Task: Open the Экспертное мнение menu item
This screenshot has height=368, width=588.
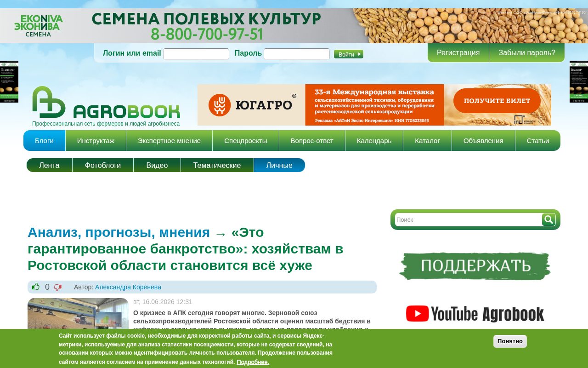Action: pyautogui.click(x=169, y=141)
